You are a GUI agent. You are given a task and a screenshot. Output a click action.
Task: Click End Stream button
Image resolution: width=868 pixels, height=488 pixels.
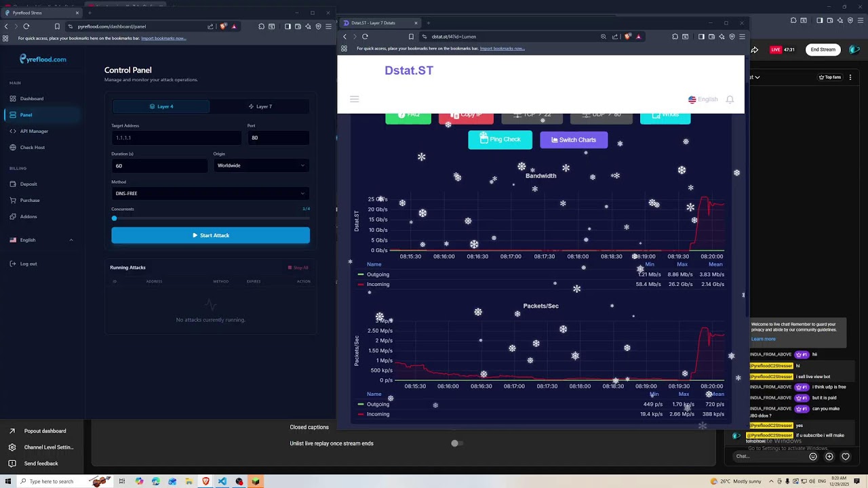coord(823,49)
